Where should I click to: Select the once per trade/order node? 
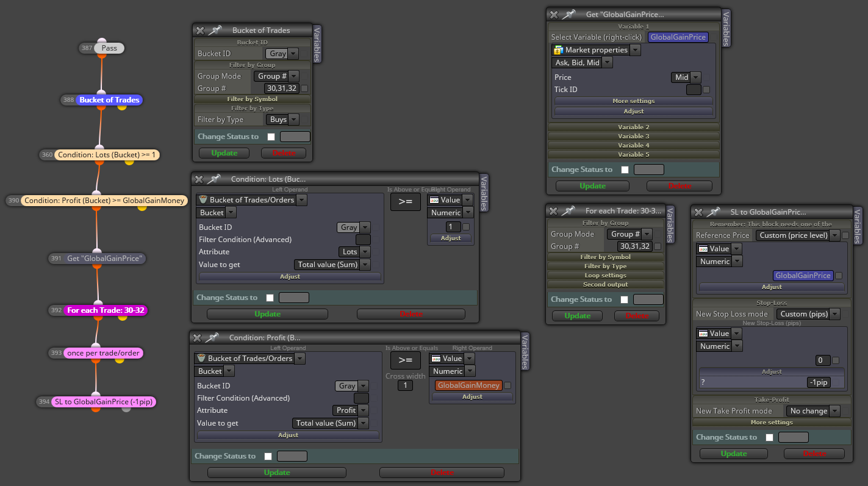[x=103, y=352]
